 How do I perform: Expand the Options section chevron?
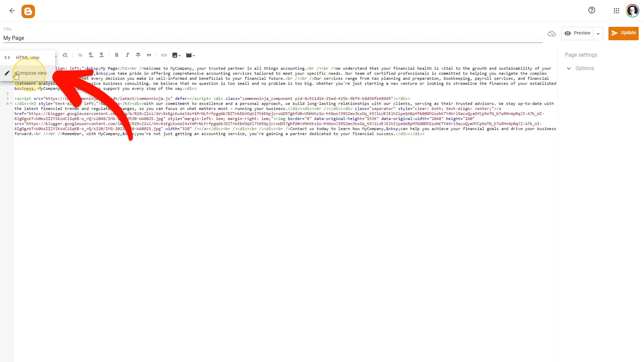point(569,68)
